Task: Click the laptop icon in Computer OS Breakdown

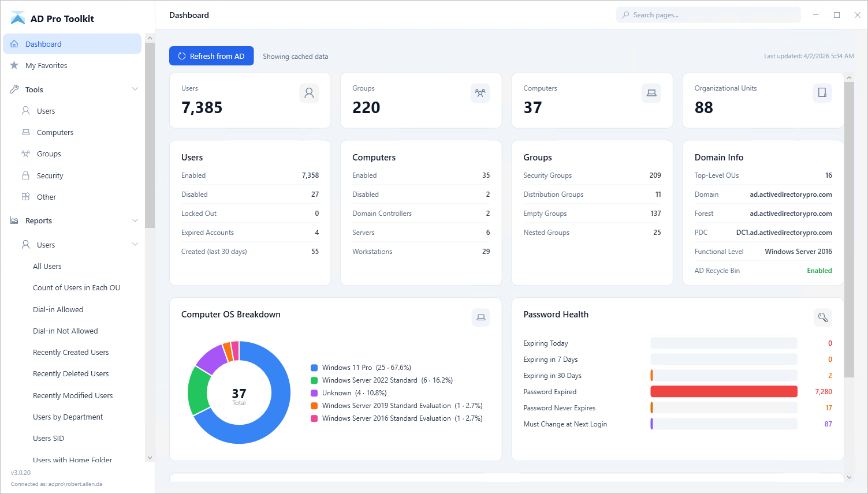Action: (x=480, y=317)
